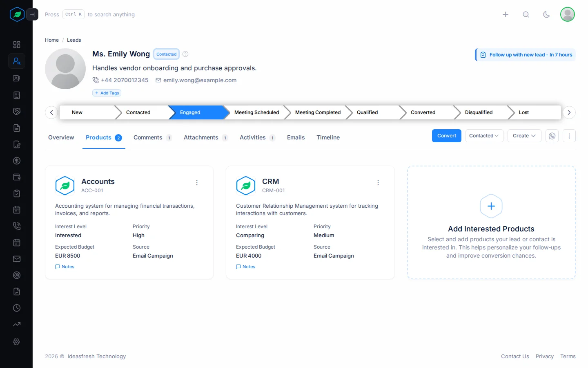
Task: Set stage to Lost
Action: [535, 112]
